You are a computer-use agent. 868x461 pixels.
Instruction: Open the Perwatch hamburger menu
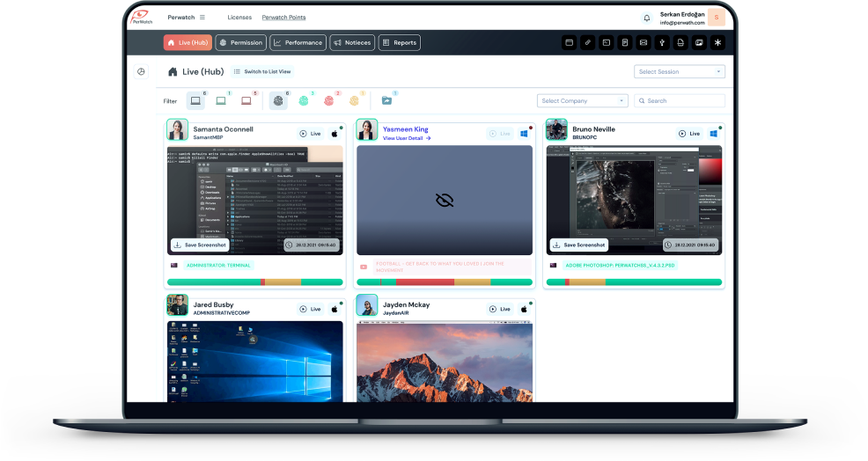click(202, 18)
